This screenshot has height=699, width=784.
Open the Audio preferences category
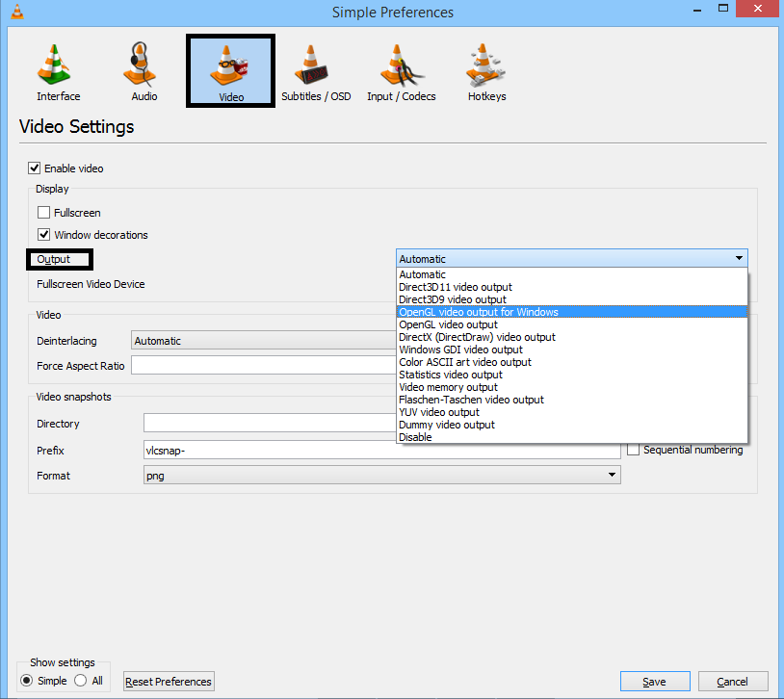pos(144,72)
